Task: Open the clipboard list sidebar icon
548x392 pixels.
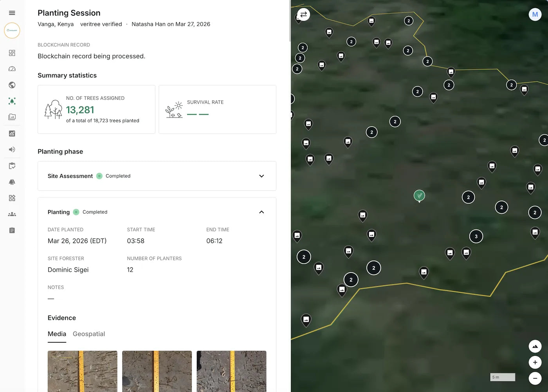Action: [12, 230]
